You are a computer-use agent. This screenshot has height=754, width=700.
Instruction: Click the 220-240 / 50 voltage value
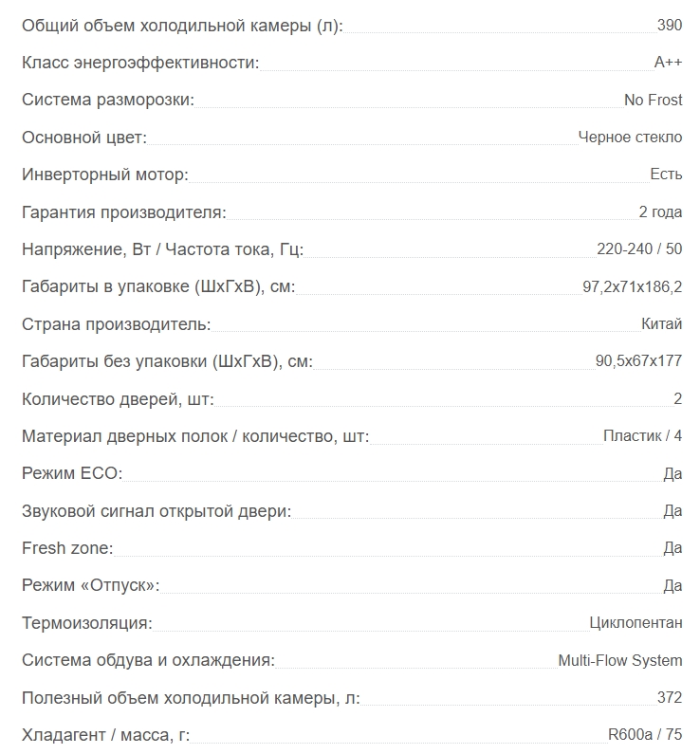(639, 249)
